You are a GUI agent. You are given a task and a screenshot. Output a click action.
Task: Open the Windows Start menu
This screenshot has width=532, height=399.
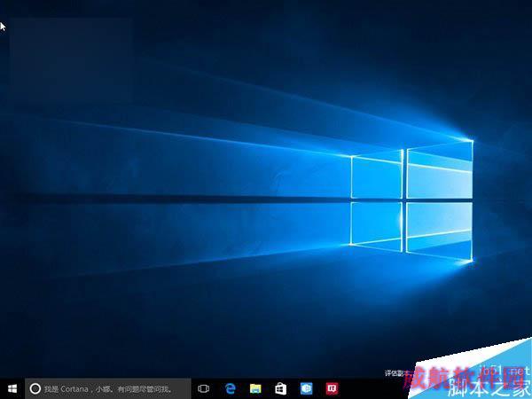point(12,388)
